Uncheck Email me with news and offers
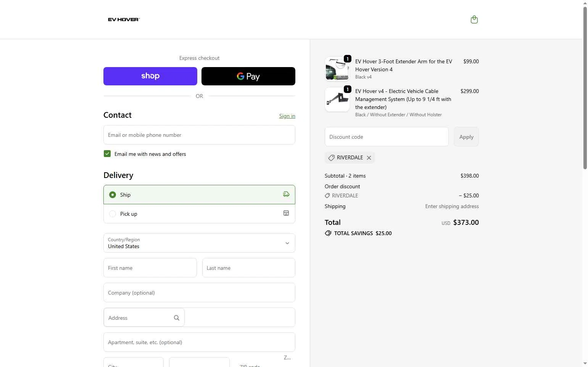 (107, 154)
